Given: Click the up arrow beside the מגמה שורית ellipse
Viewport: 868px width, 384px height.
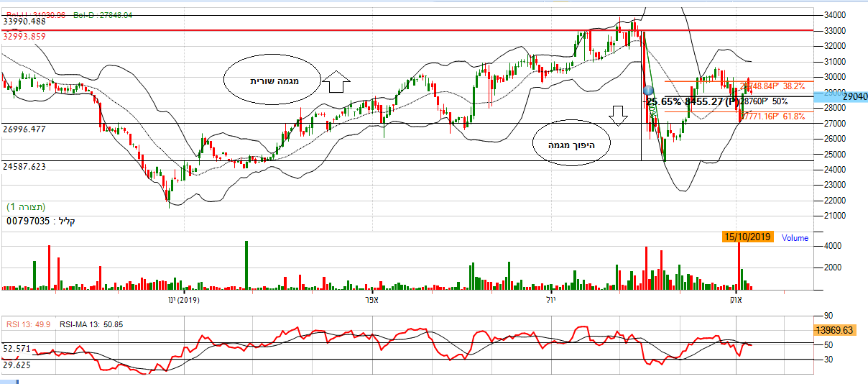Looking at the screenshot, I should (x=334, y=82).
